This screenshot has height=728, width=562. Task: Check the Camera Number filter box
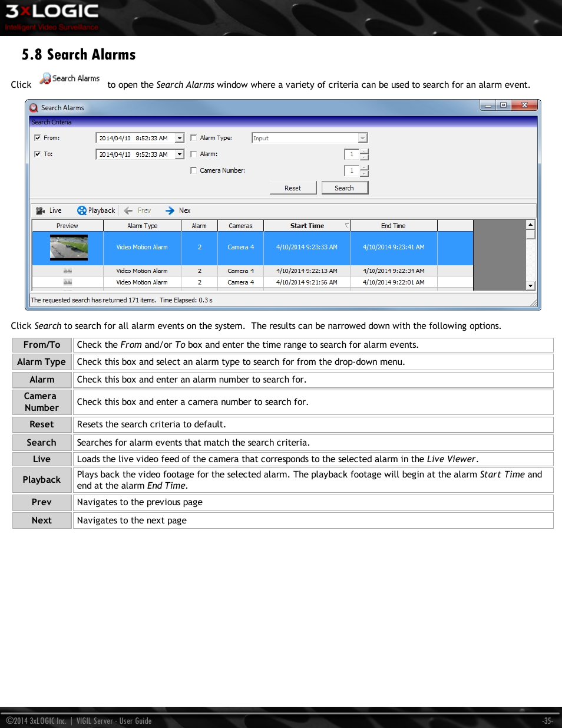tap(193, 170)
